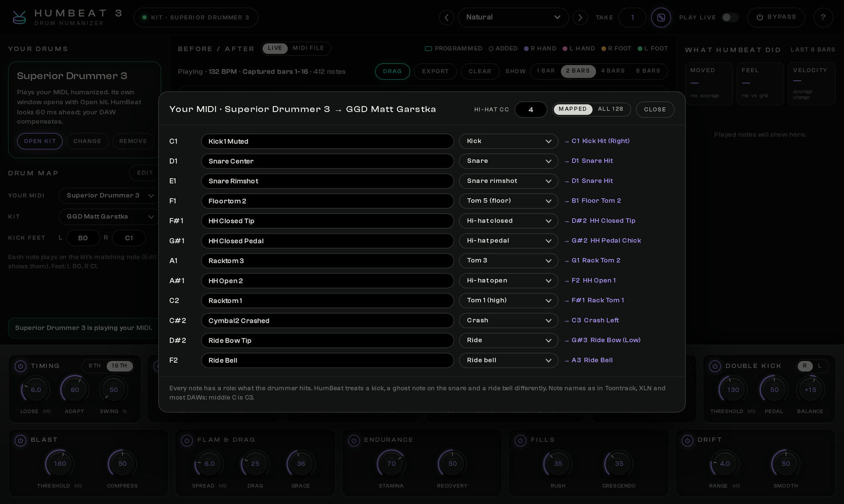The width and height of the screenshot is (844, 504).
Task: Toggle the Drift module power icon
Action: coord(687,440)
